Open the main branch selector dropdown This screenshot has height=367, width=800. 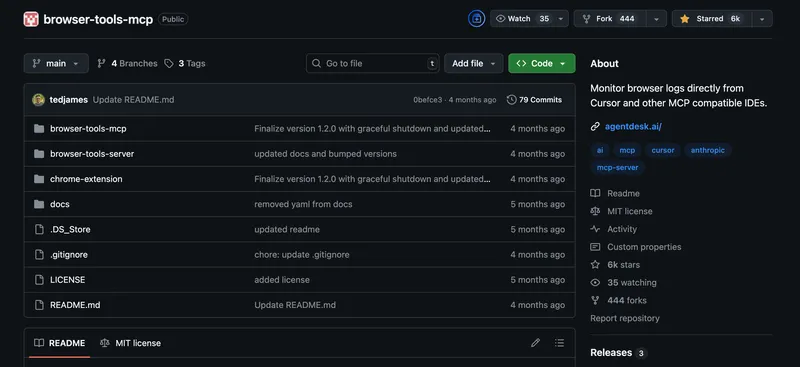point(56,63)
